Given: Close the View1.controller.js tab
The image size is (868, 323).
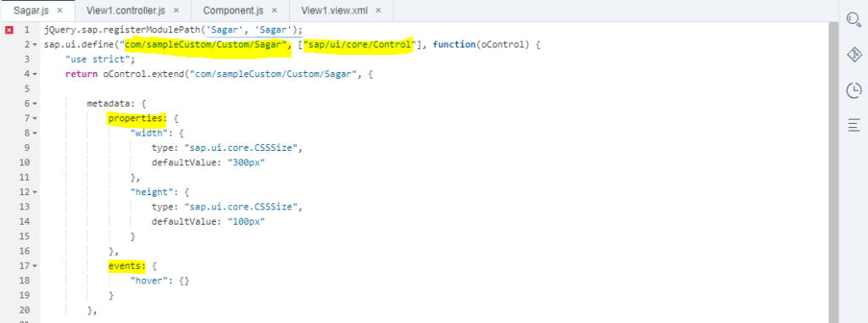Looking at the screenshot, I should tap(176, 10).
